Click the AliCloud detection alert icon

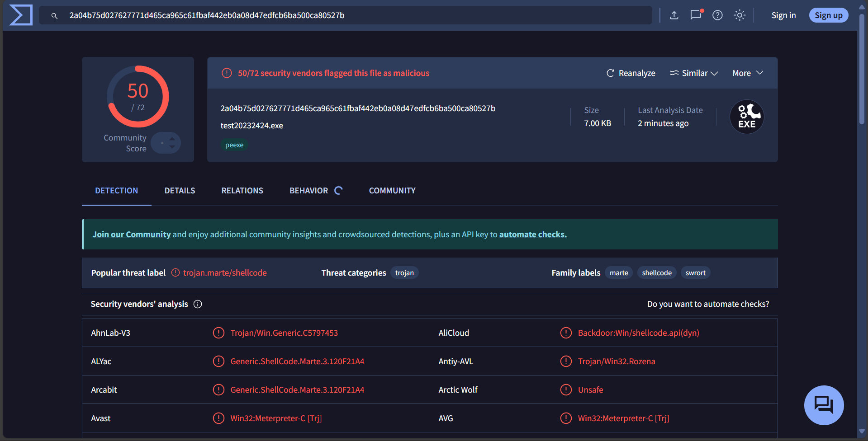pos(566,333)
